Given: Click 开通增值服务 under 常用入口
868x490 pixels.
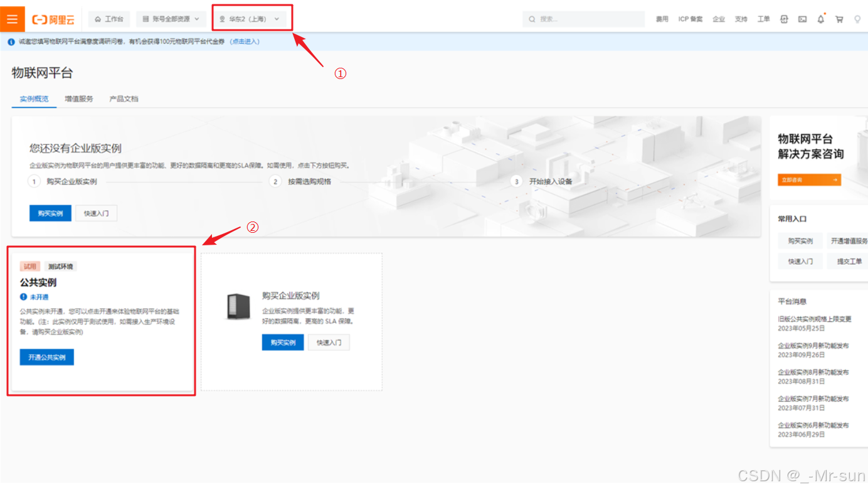Looking at the screenshot, I should (847, 241).
